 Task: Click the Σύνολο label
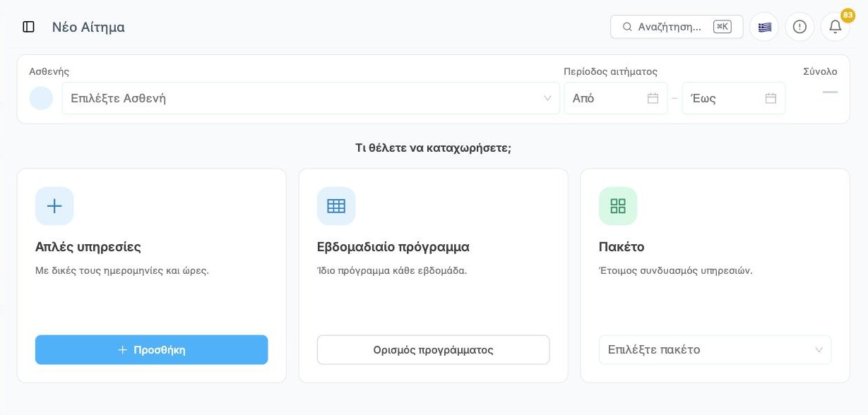(820, 71)
